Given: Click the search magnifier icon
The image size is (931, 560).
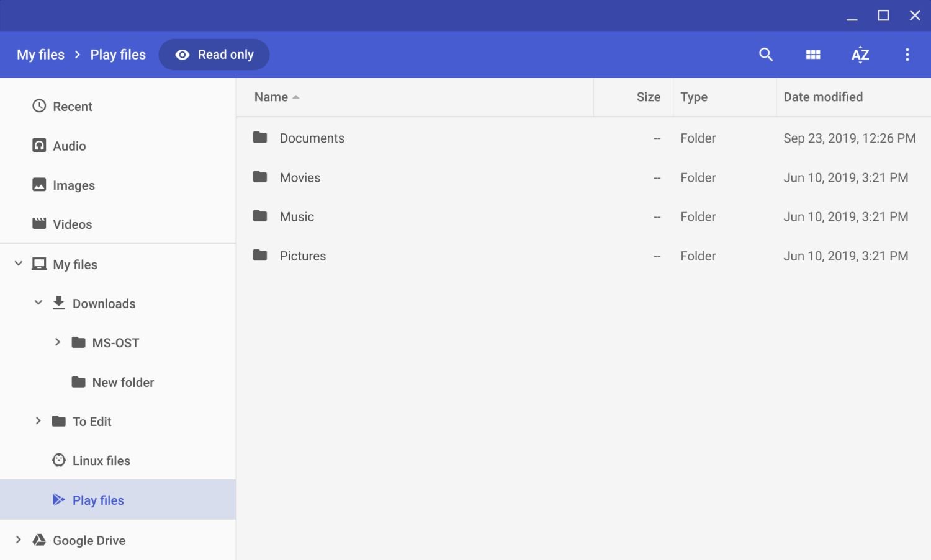Looking at the screenshot, I should (x=766, y=55).
